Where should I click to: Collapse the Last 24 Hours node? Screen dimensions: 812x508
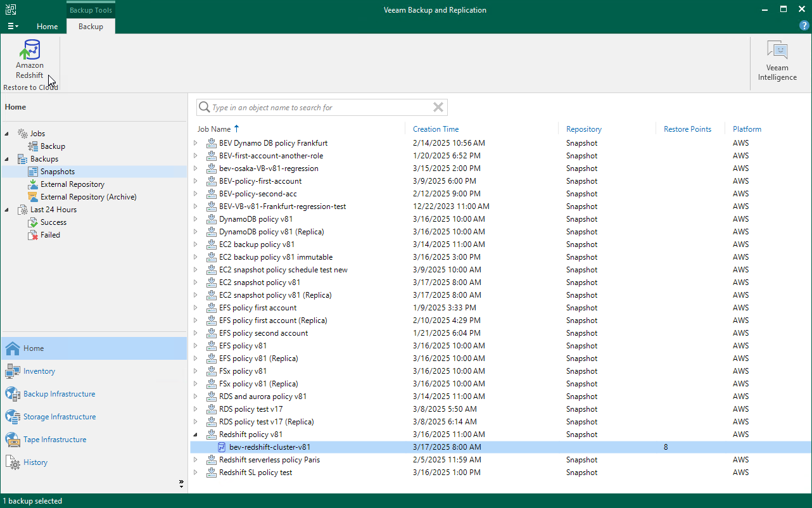[8, 210]
